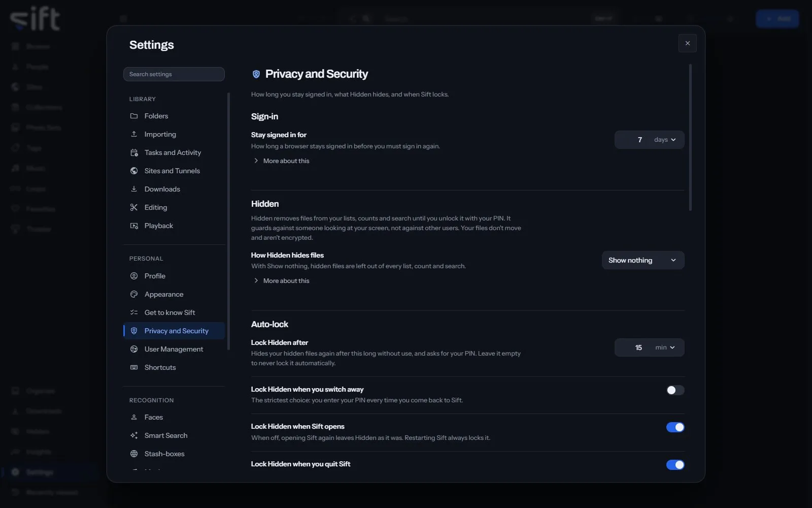Click the Faces icon under Recognition
Image resolution: width=812 pixels, height=508 pixels.
click(134, 417)
